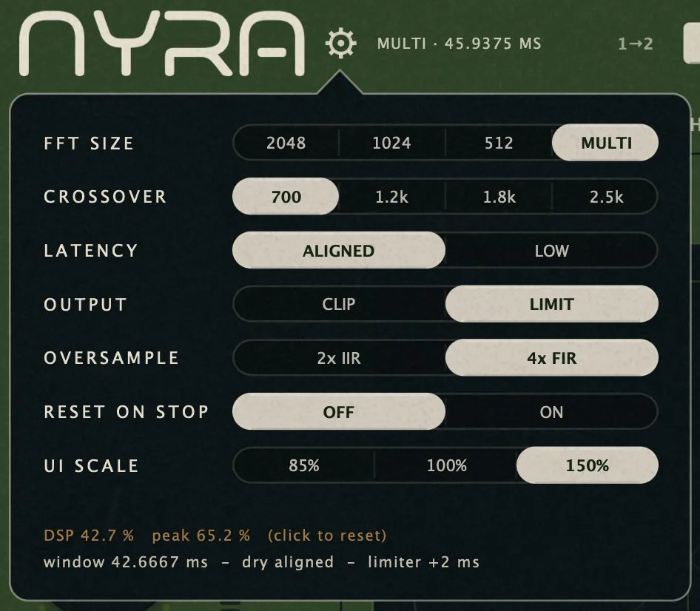Set output mode to LIMIT
700x611 pixels.
pos(552,304)
